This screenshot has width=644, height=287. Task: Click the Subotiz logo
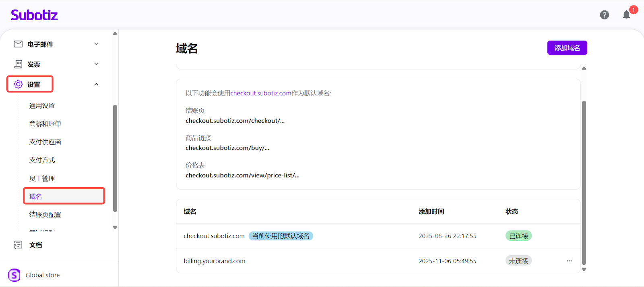tap(34, 15)
